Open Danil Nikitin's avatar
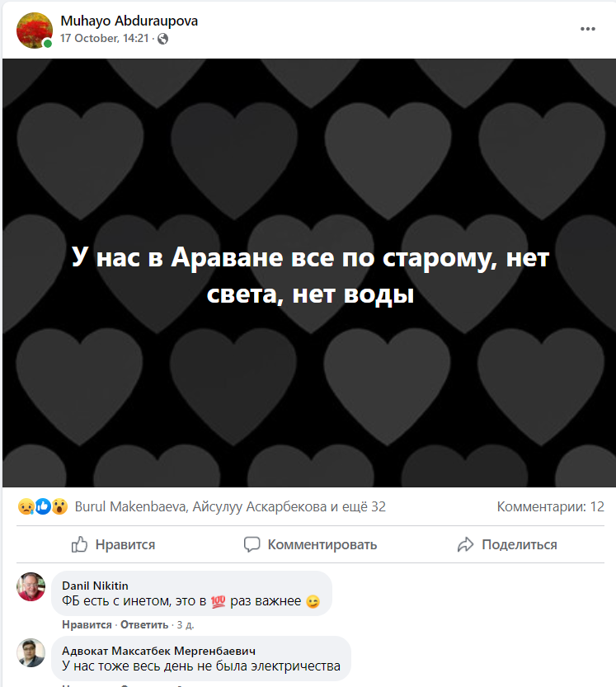 [x=31, y=586]
